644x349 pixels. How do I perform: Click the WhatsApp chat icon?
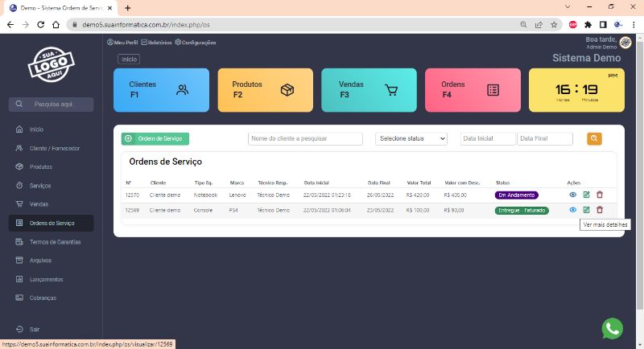tap(613, 328)
